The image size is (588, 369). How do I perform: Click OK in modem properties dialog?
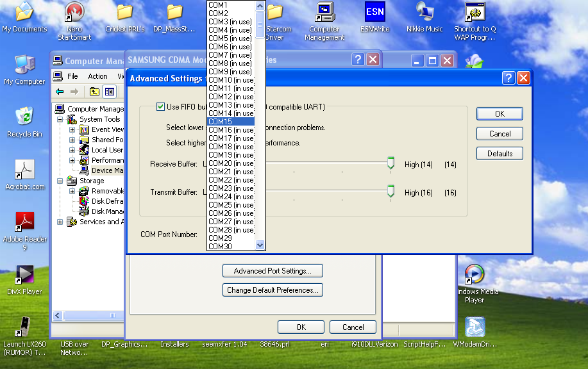coord(301,327)
